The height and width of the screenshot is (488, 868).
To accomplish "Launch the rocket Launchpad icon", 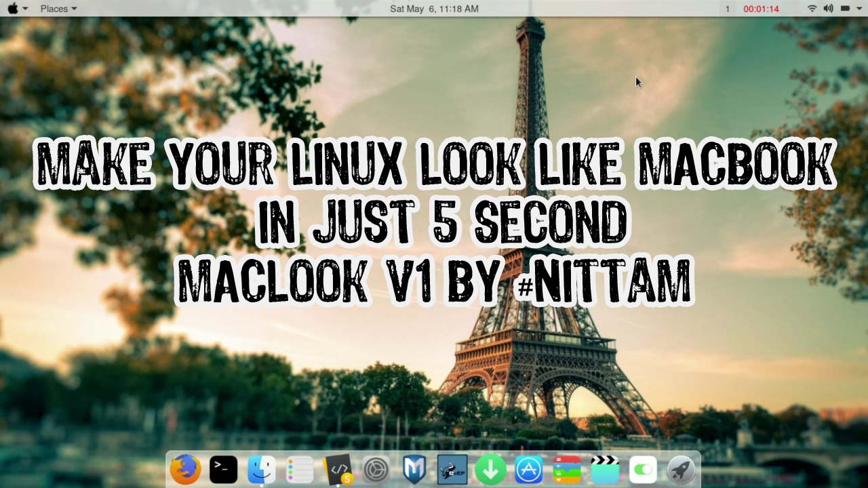I will click(x=680, y=468).
